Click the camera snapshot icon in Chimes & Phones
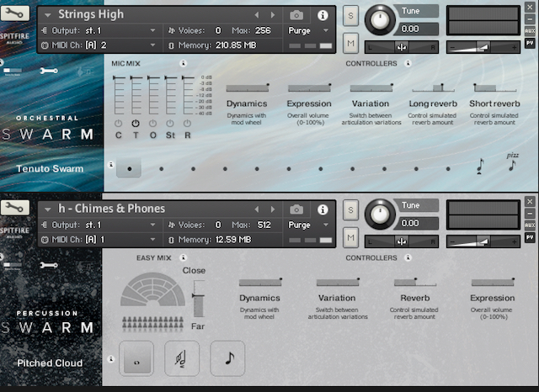 (x=296, y=209)
